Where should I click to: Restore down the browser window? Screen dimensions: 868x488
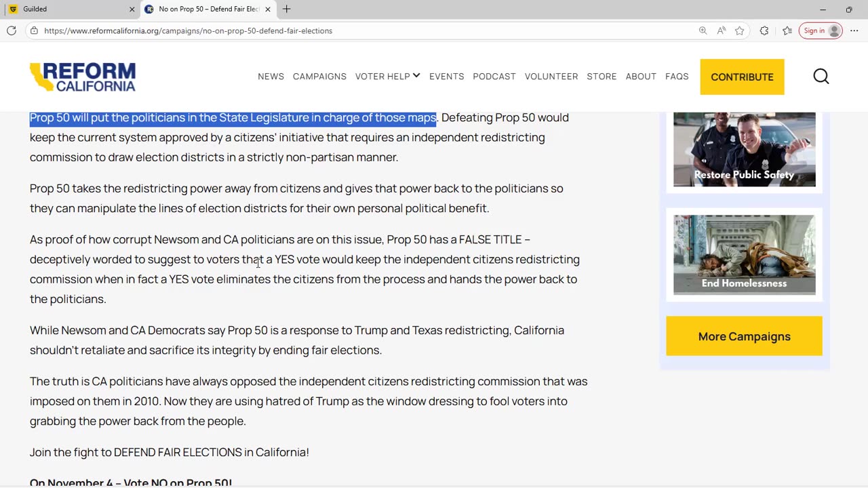[849, 9]
